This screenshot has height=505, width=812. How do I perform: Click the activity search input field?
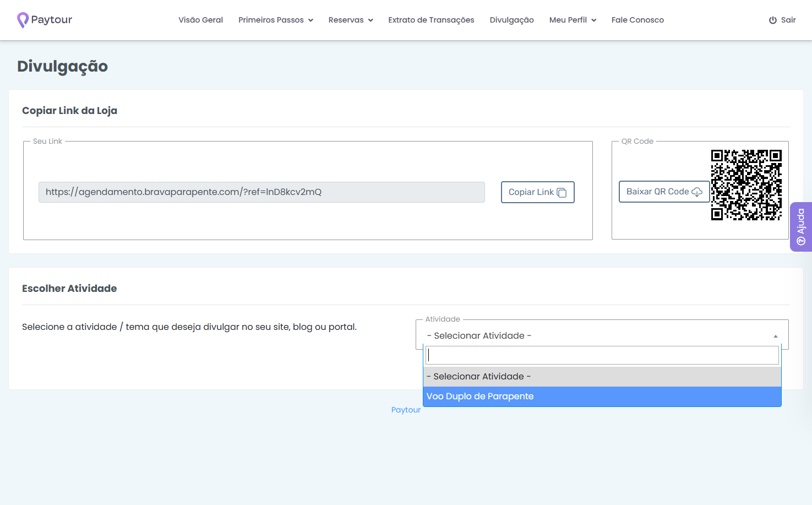tap(602, 355)
